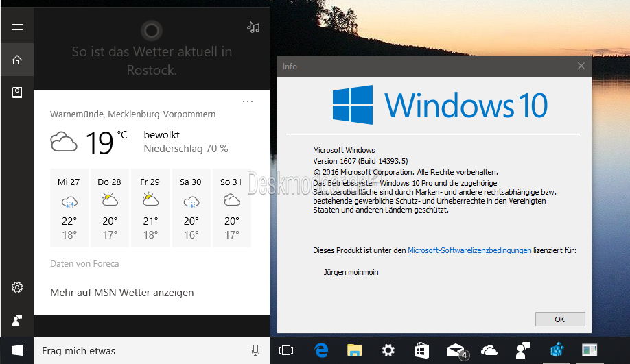630x364 pixels.
Task: Select Do 28 forecast card
Action: [110, 208]
